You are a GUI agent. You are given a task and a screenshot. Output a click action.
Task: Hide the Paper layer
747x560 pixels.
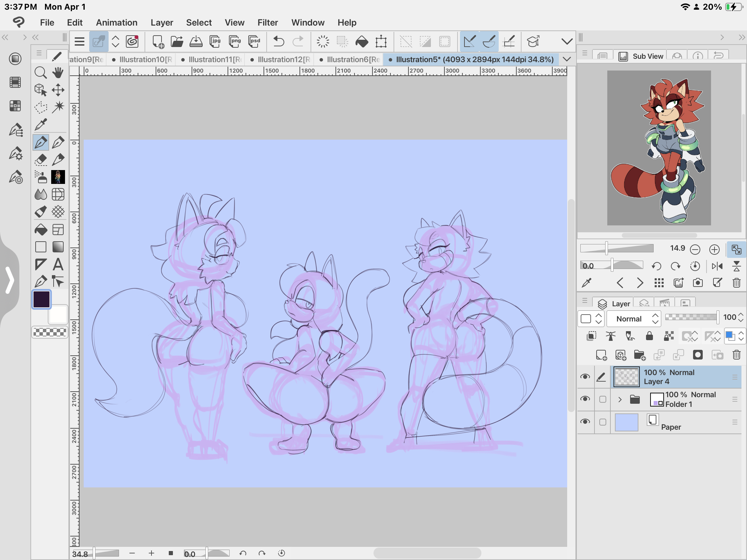(585, 422)
